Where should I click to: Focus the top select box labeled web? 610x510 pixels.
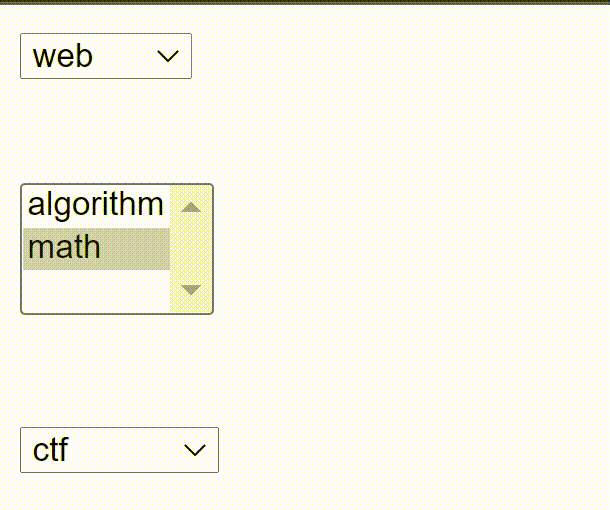pyautogui.click(x=106, y=56)
